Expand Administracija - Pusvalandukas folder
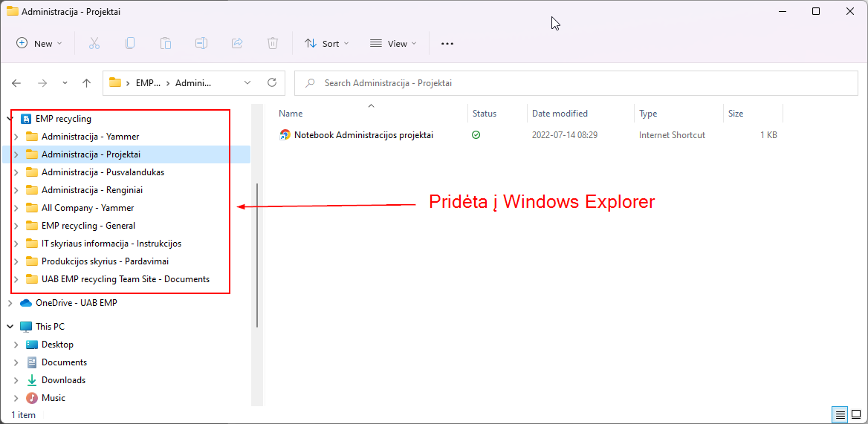Viewport: 868px width, 424px height. 16,172
